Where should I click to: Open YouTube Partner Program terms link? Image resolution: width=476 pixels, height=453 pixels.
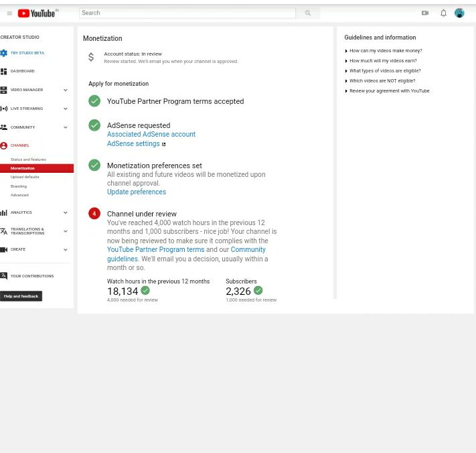click(156, 249)
